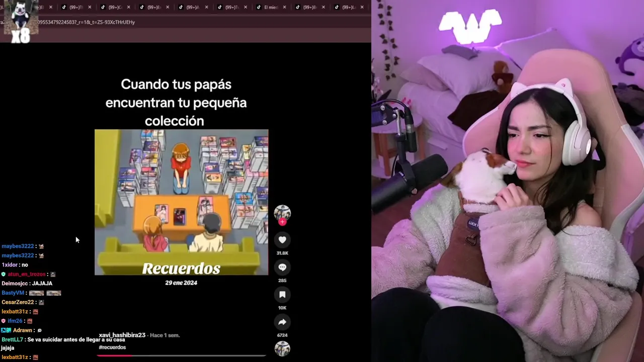644x362 pixels.
Task: Open the xavi_hashibira23 profile link
Action: click(122, 335)
